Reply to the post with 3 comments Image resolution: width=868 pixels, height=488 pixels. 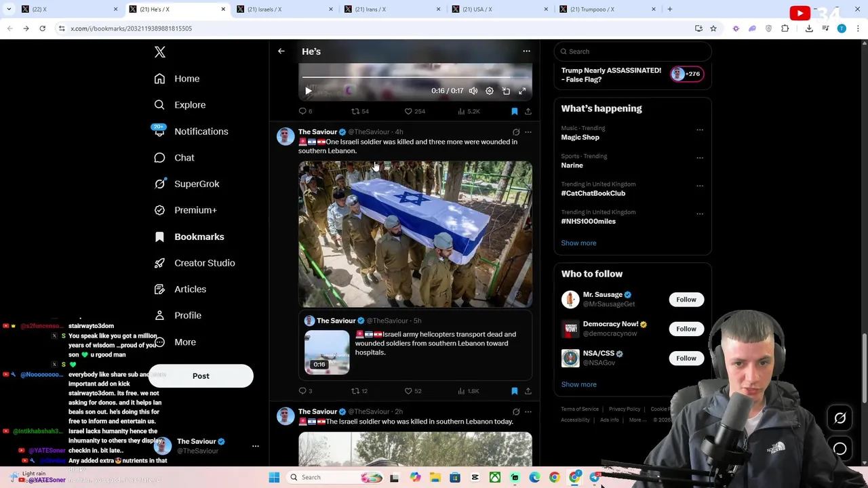point(305,391)
